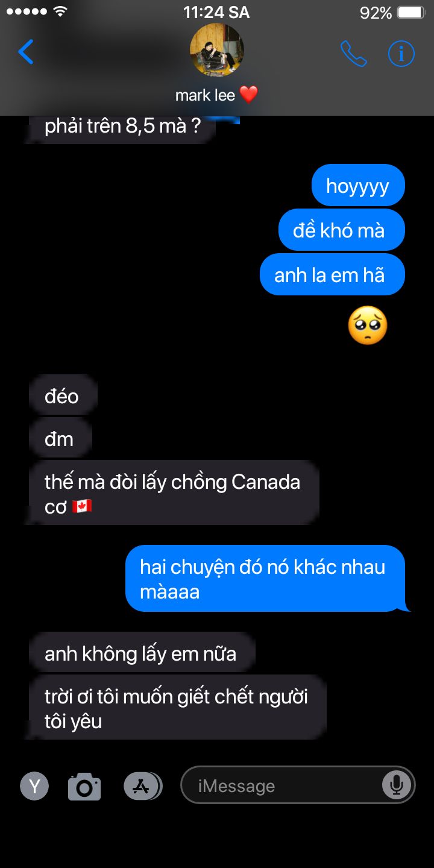Open the mark lee profile picture
This screenshot has height=868, width=434.
(x=217, y=50)
